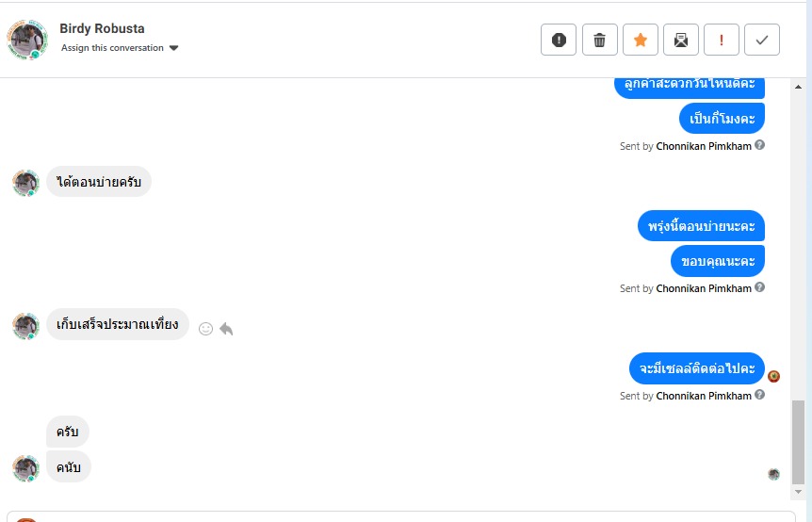Add emoji reaction to เก็บเสร็จประมาณเที่ยง message
Viewport: 812px width, 522px height.
click(x=205, y=329)
